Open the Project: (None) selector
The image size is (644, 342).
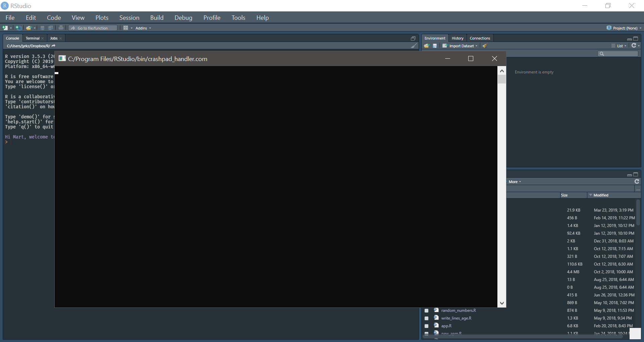coord(624,28)
